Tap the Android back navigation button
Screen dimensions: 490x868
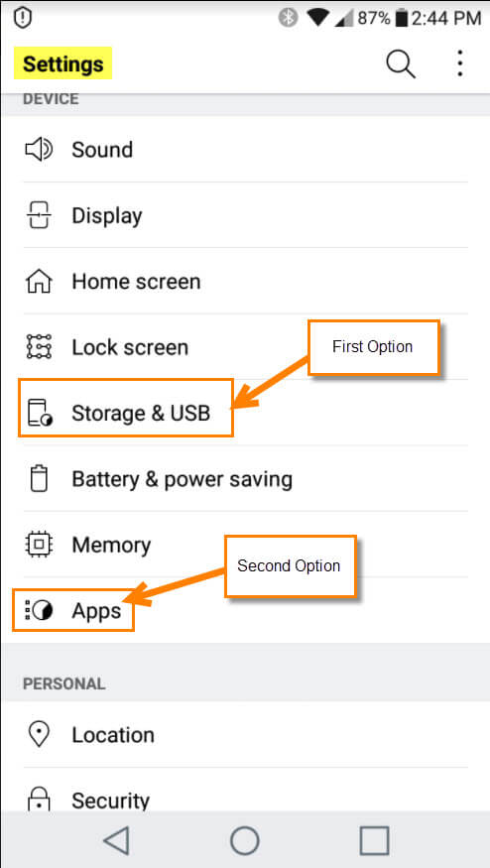(116, 841)
